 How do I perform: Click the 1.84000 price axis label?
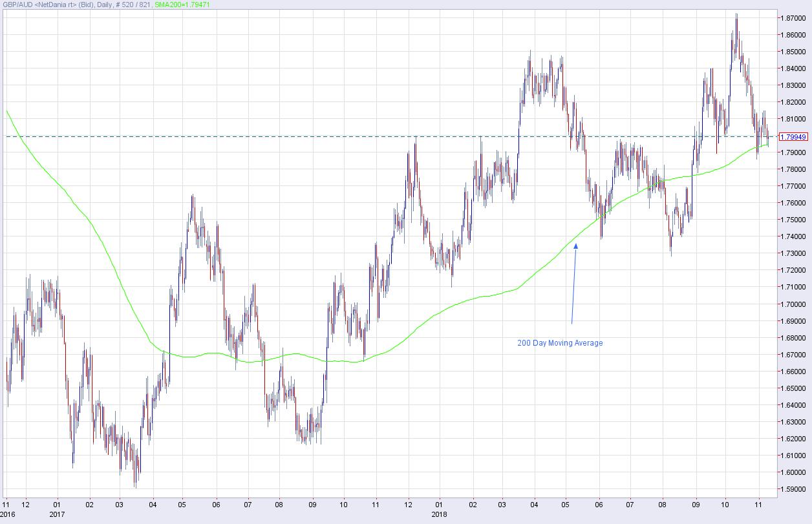pyautogui.click(x=793, y=68)
